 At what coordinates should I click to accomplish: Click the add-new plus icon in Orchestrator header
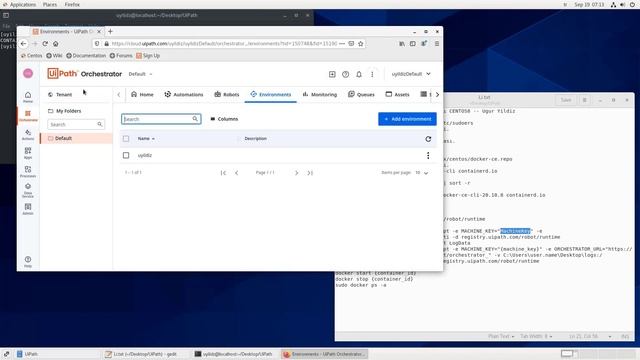click(332, 74)
